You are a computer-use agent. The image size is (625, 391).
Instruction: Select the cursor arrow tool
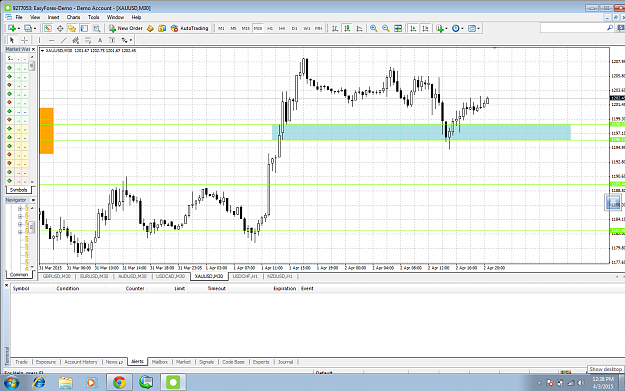click(x=12, y=40)
